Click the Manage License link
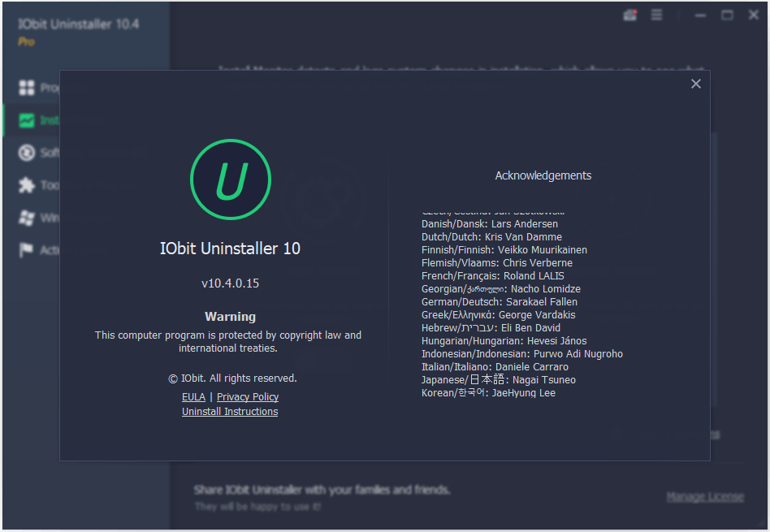 click(705, 497)
